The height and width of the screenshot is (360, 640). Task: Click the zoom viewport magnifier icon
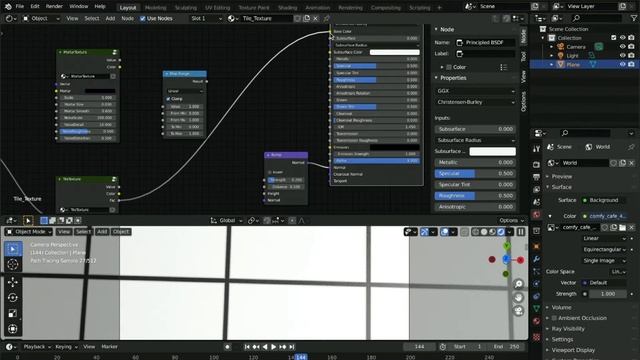(x=518, y=284)
